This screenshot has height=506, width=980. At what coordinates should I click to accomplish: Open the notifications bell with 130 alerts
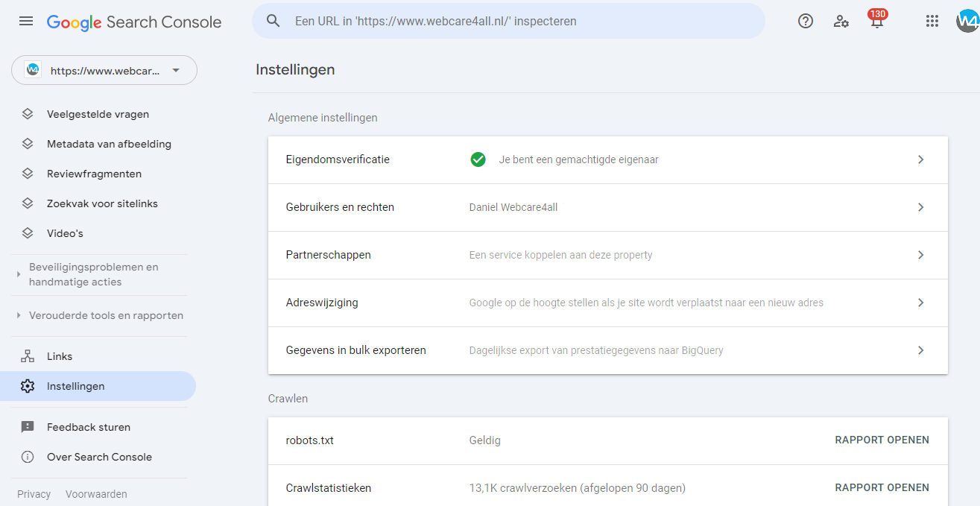[x=876, y=22]
